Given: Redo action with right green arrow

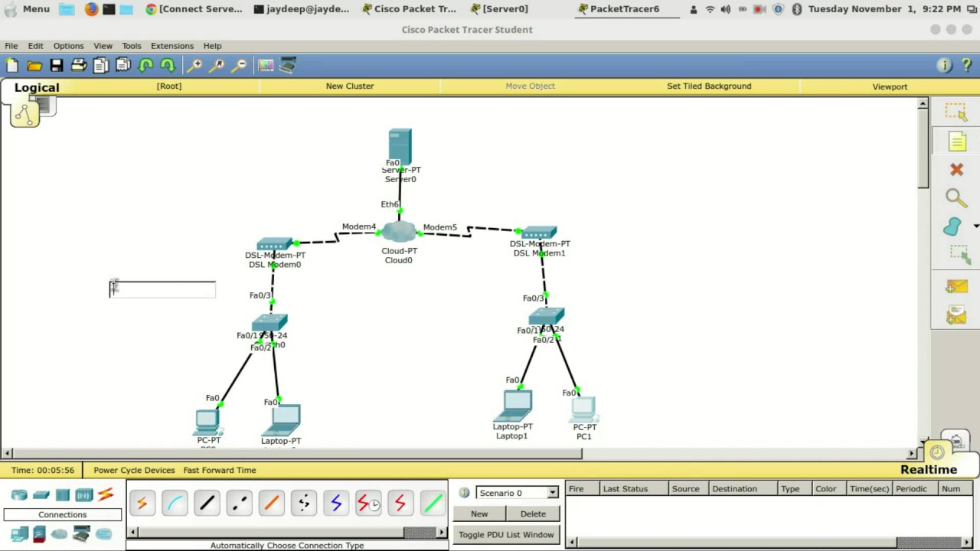Looking at the screenshot, I should (x=168, y=66).
